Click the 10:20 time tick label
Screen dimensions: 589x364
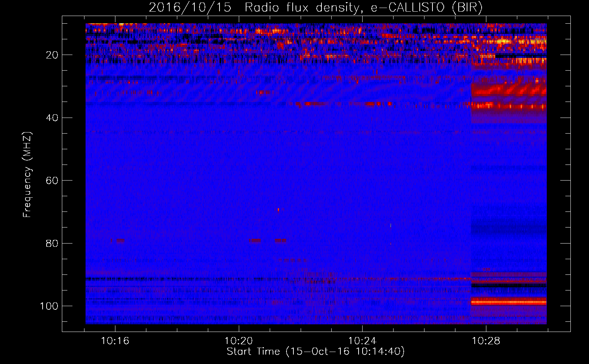pyautogui.click(x=239, y=341)
